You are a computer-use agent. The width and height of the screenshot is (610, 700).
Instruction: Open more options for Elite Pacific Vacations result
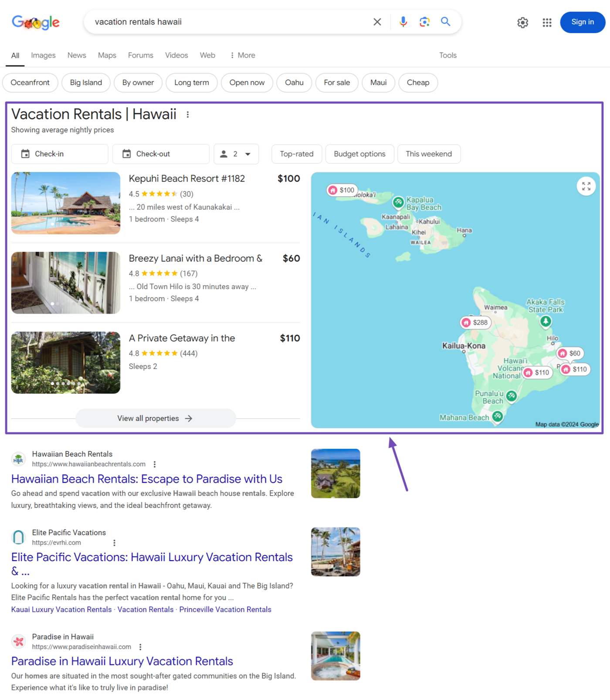[x=114, y=543]
